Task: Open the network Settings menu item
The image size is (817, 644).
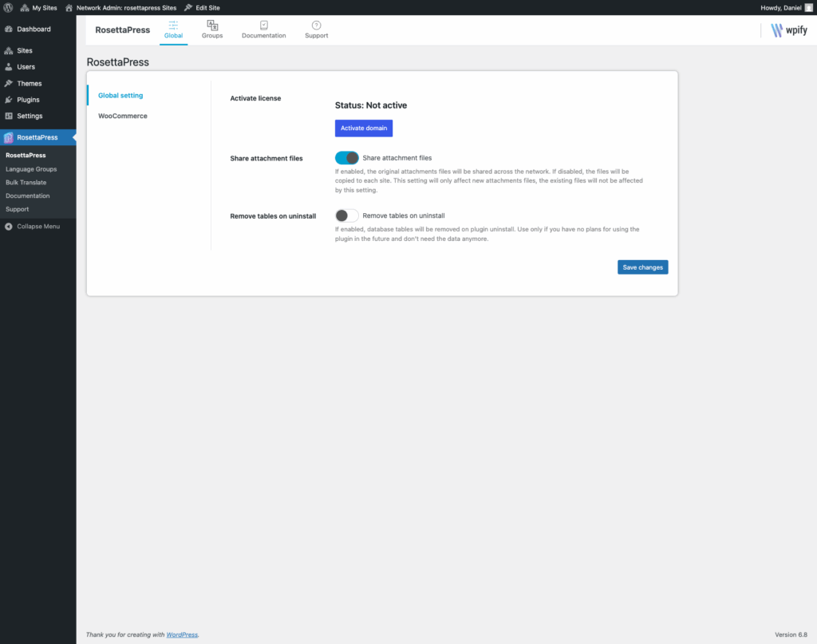Action: [x=38, y=116]
